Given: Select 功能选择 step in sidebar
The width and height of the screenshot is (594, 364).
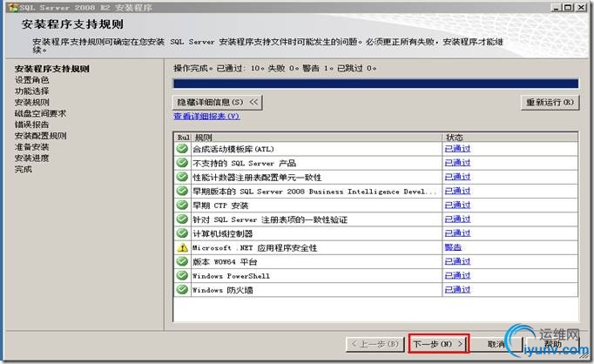Looking at the screenshot, I should click(32, 91).
